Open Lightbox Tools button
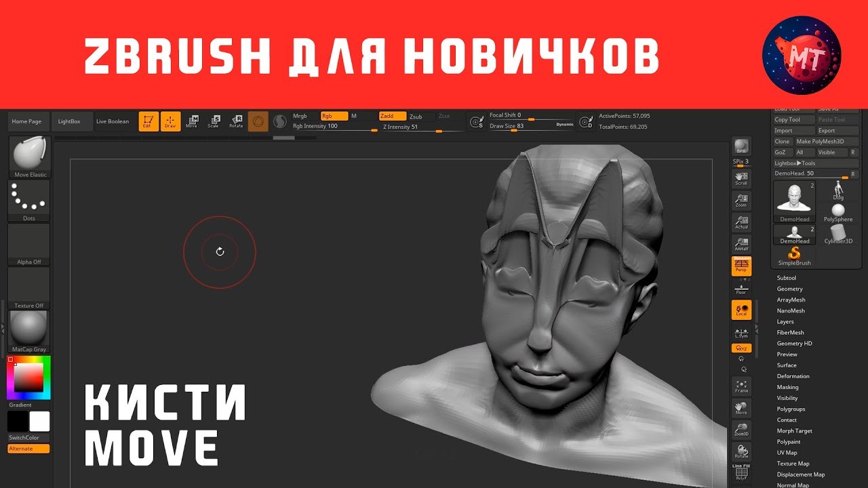The image size is (868, 488). [x=816, y=163]
